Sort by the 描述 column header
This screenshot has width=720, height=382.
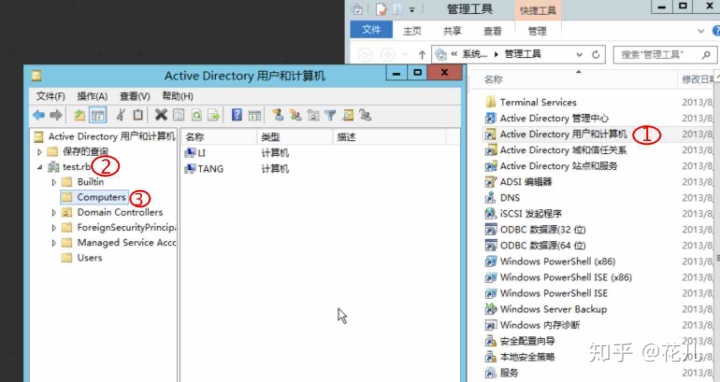[x=389, y=137]
